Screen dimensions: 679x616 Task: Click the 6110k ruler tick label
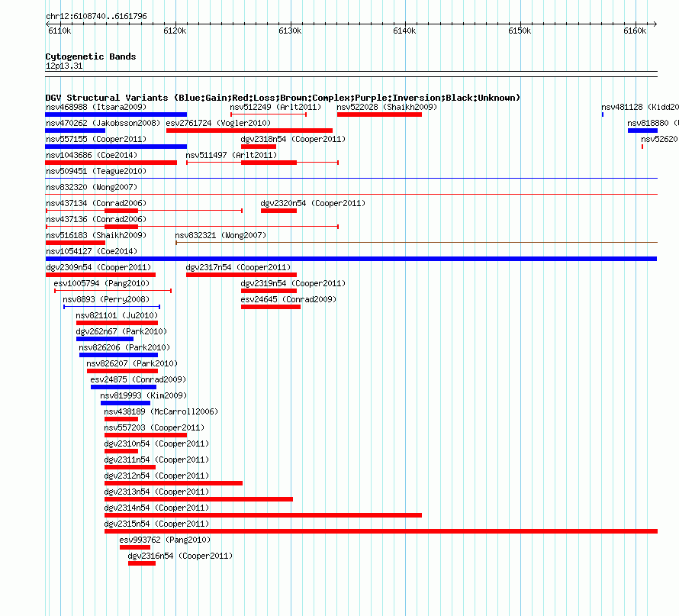60,31
